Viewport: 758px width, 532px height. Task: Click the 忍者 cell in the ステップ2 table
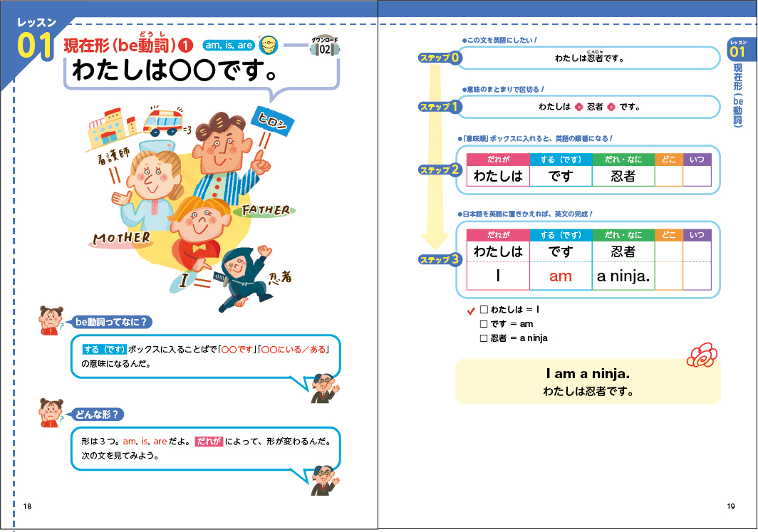tap(623, 176)
